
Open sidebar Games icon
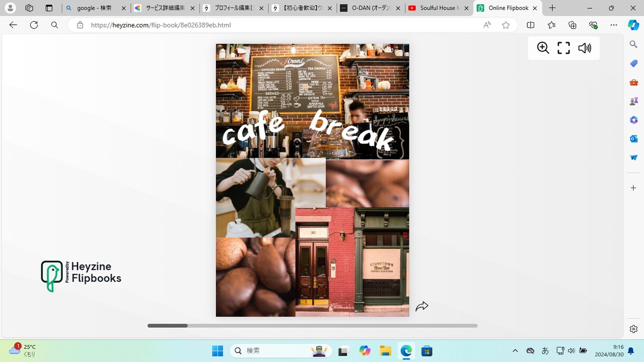pos(633,101)
